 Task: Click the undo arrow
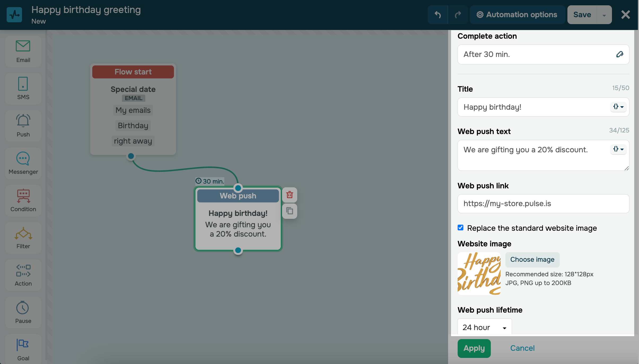pos(437,15)
